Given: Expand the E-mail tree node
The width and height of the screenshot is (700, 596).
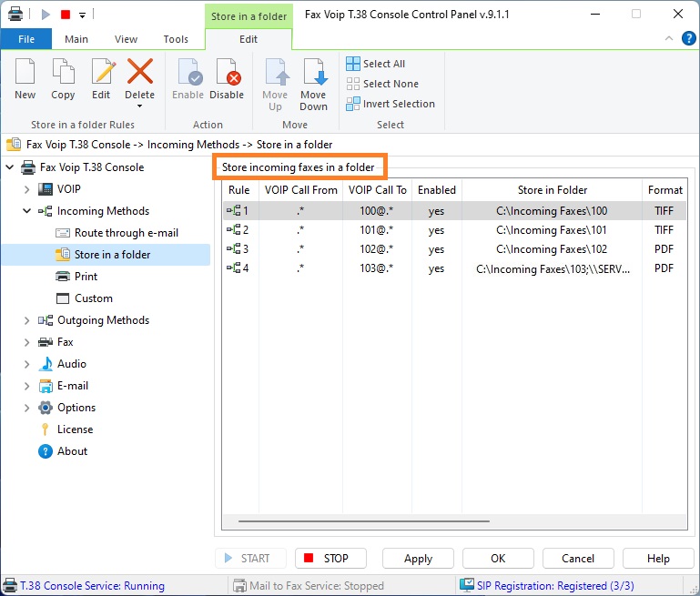Looking at the screenshot, I should 26,386.
